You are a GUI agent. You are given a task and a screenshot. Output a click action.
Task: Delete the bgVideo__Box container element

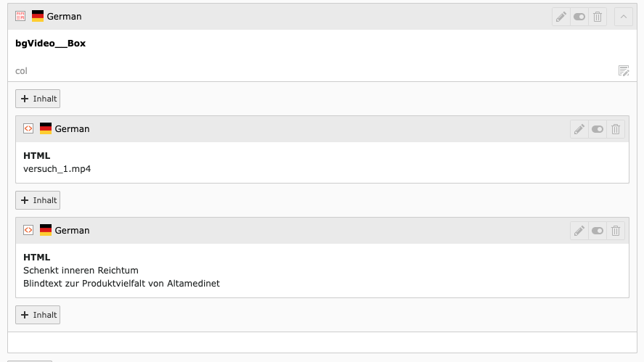(598, 17)
